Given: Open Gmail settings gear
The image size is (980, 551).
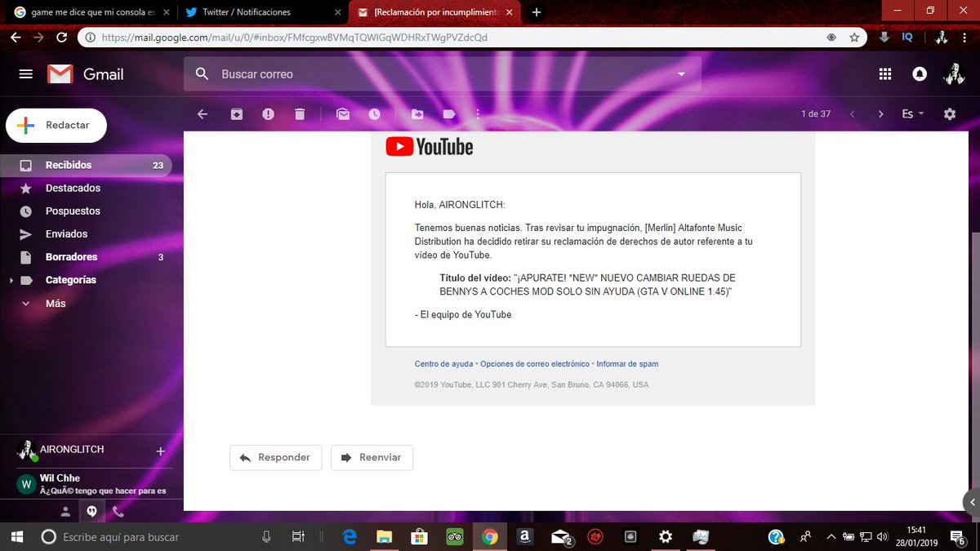Looking at the screenshot, I should (950, 114).
